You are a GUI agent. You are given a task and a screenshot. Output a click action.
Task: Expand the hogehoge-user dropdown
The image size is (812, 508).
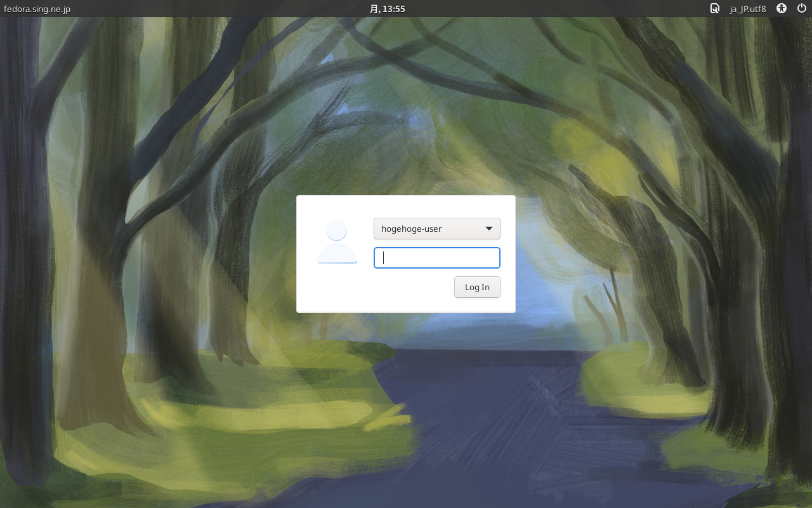tap(437, 229)
